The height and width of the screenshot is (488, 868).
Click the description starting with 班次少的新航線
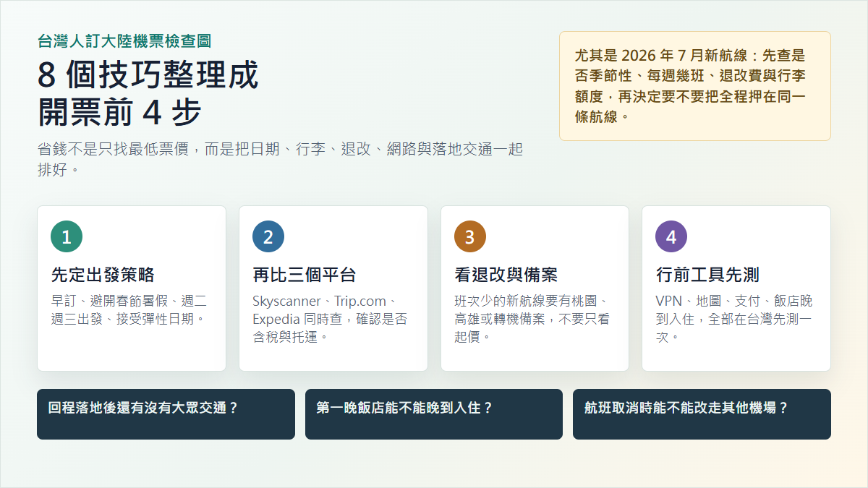click(x=532, y=319)
